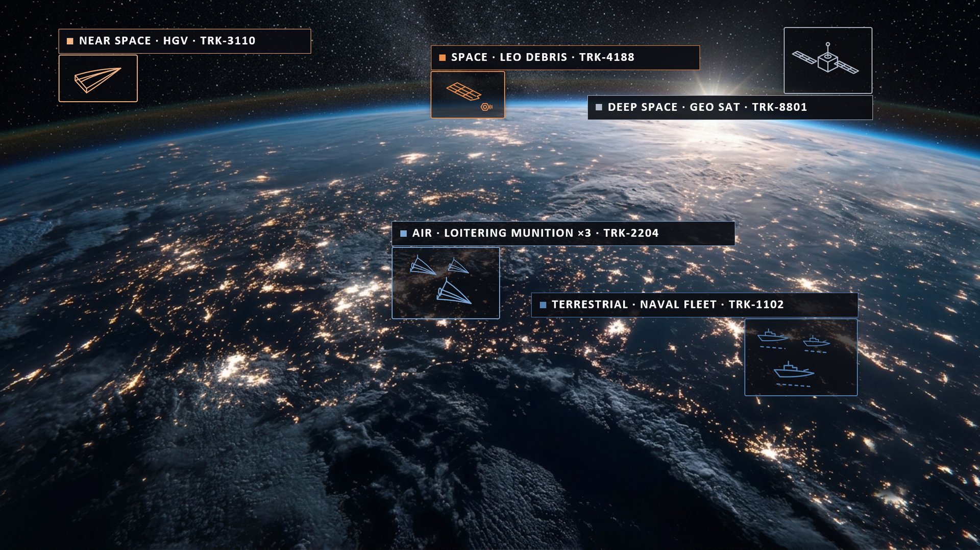
Task: Click the hypersonic glide vehicle icon
Action: [97, 80]
